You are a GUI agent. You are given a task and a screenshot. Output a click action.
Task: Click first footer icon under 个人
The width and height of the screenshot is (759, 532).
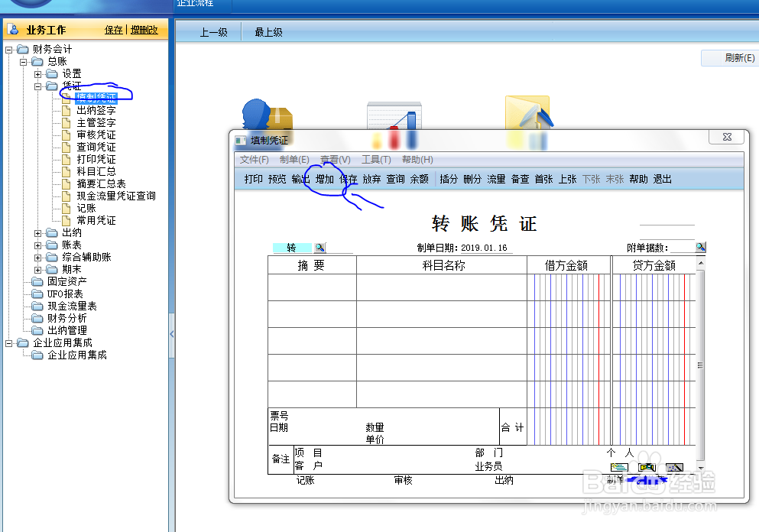pyautogui.click(x=619, y=467)
